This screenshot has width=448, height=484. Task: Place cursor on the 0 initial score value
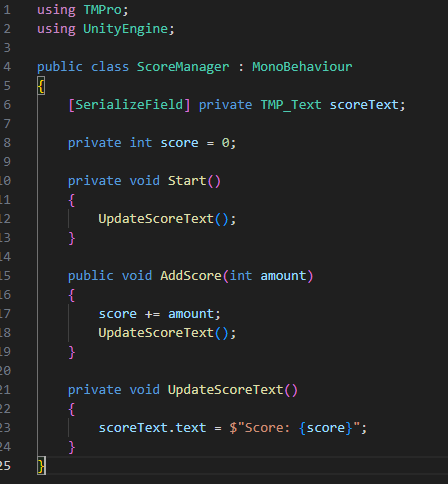(225, 143)
